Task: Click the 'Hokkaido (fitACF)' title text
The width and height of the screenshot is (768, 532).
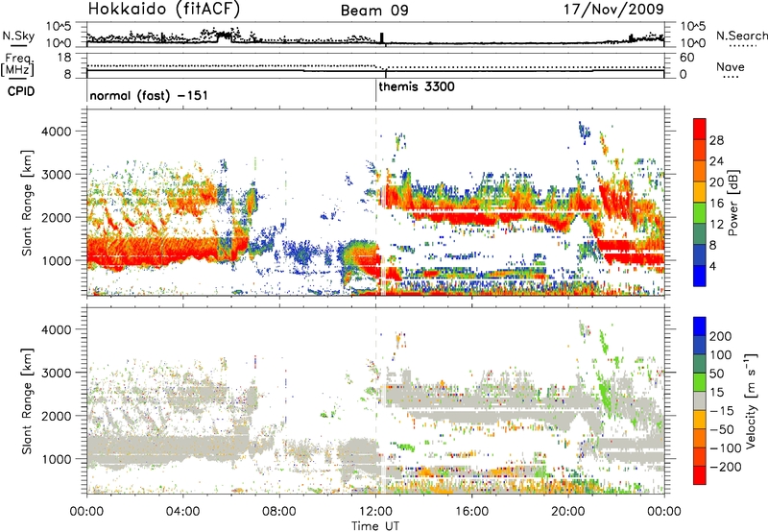Action: 163,9
